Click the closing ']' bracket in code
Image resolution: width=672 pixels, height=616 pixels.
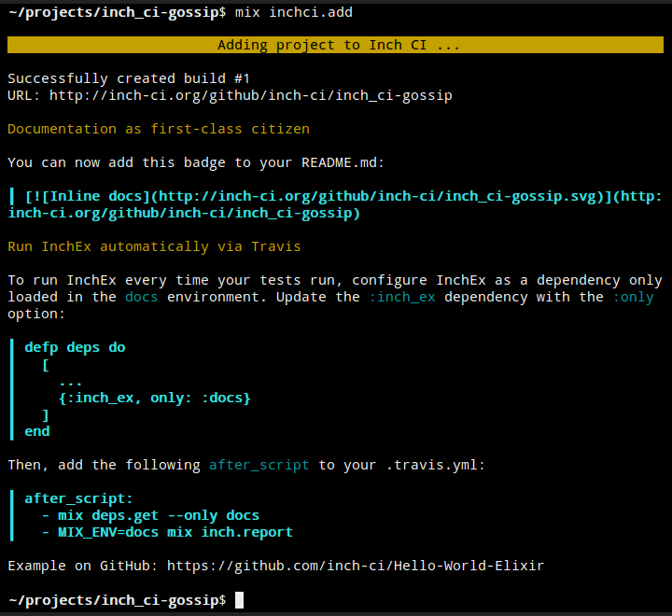46,415
